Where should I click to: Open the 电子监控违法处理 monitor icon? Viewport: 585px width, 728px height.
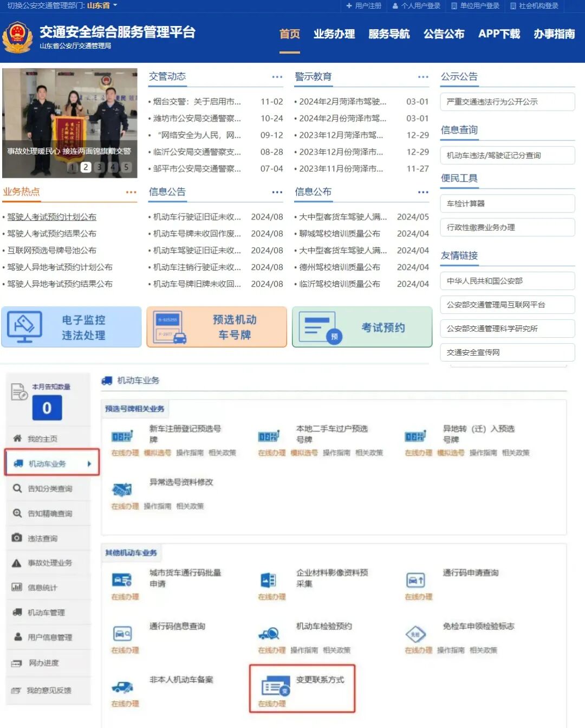(x=24, y=327)
